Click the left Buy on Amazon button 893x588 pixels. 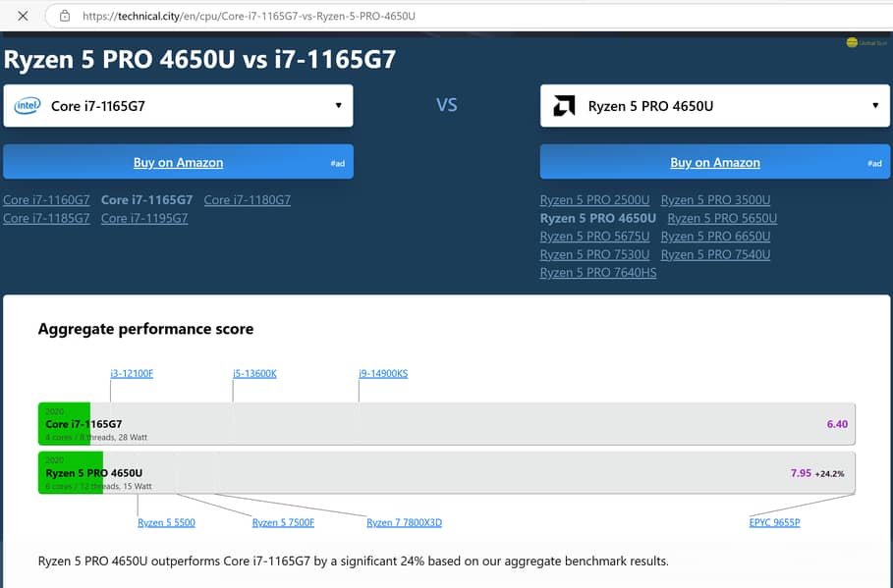click(x=178, y=162)
